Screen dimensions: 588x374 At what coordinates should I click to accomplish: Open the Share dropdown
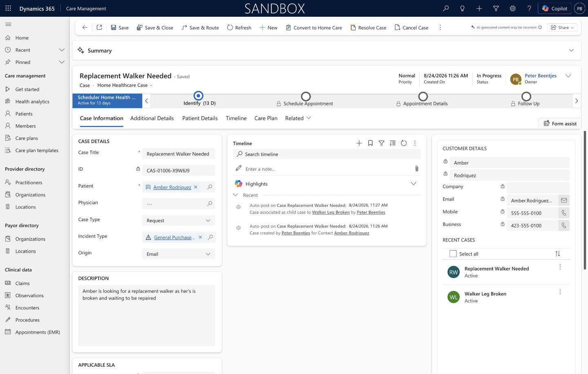pyautogui.click(x=562, y=27)
